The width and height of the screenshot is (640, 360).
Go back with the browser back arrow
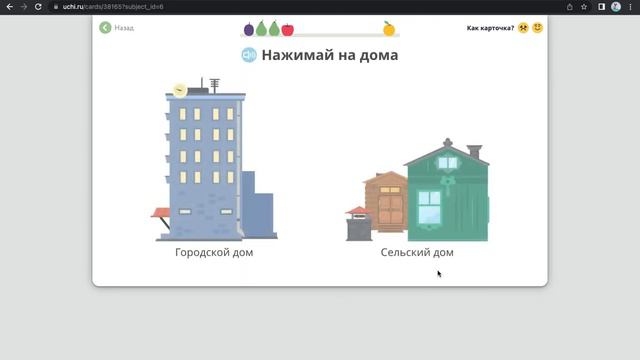9,7
